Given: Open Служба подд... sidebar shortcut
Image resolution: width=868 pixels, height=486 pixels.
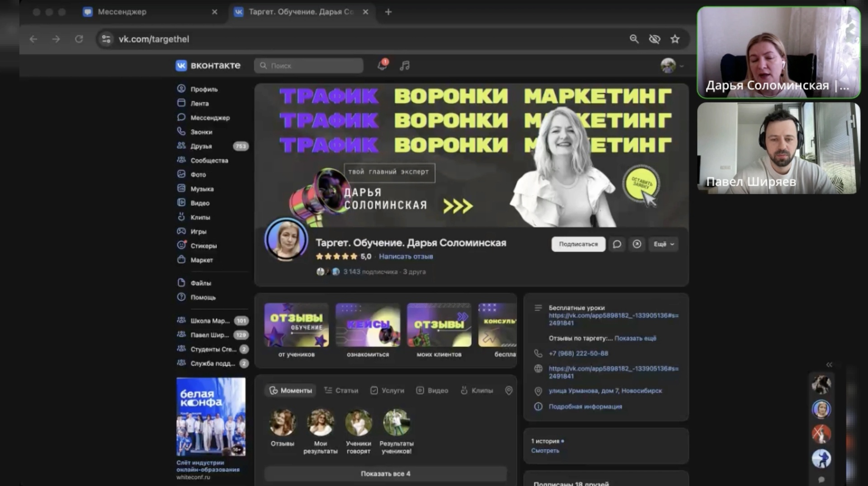Looking at the screenshot, I should (212, 364).
